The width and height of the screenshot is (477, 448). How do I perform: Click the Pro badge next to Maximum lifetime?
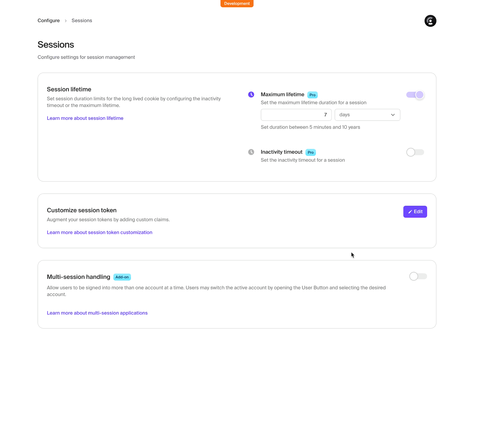[x=312, y=95]
